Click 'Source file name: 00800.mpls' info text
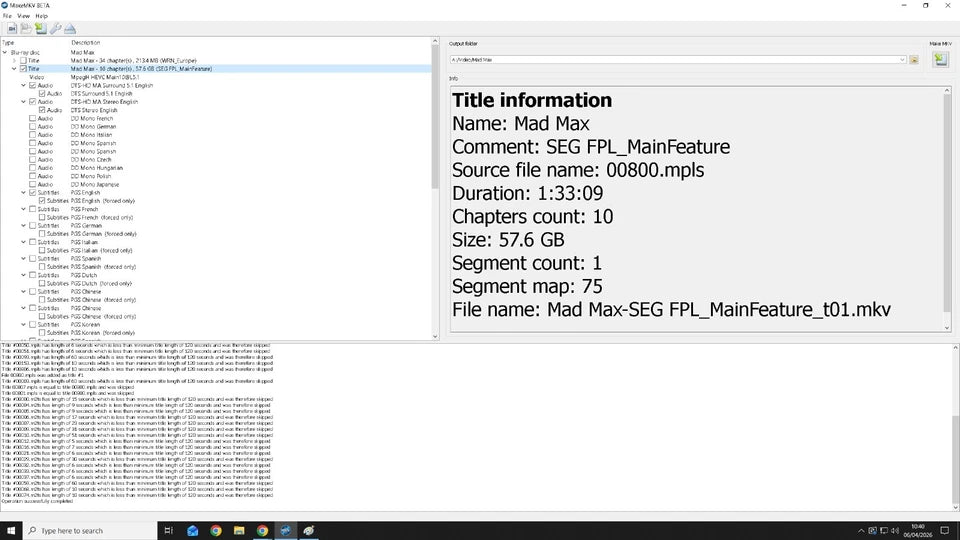The height and width of the screenshot is (540, 960). click(578, 170)
